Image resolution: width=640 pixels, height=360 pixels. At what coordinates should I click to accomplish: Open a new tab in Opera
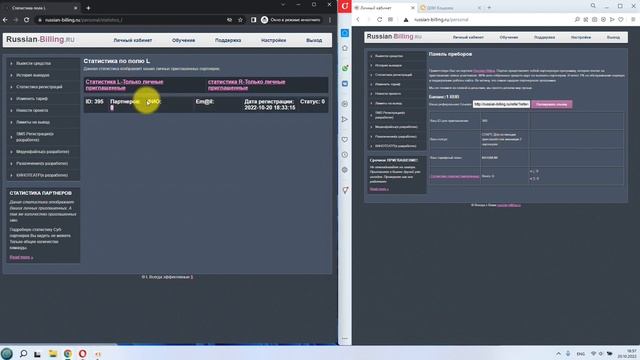tap(489, 7)
